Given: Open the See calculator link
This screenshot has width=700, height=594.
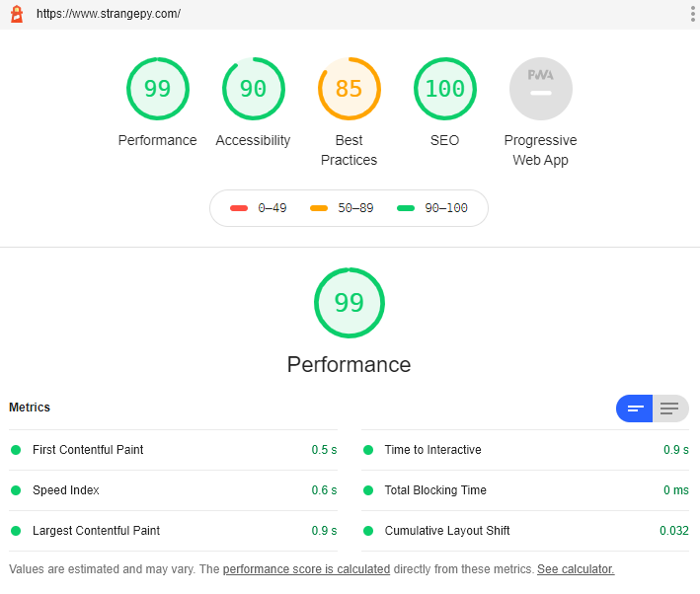Looking at the screenshot, I should coord(576,569).
